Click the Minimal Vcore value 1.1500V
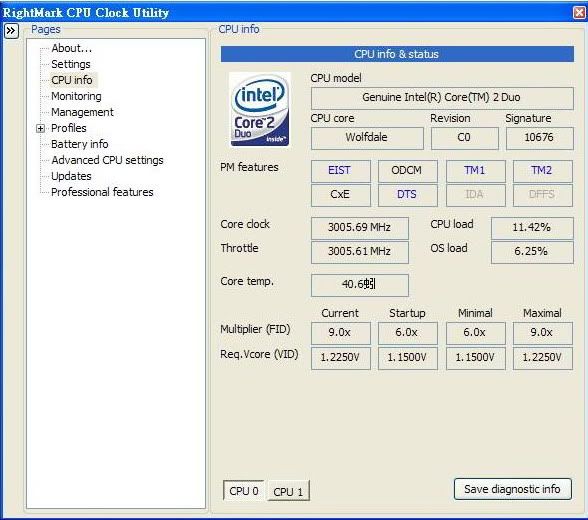 475,358
